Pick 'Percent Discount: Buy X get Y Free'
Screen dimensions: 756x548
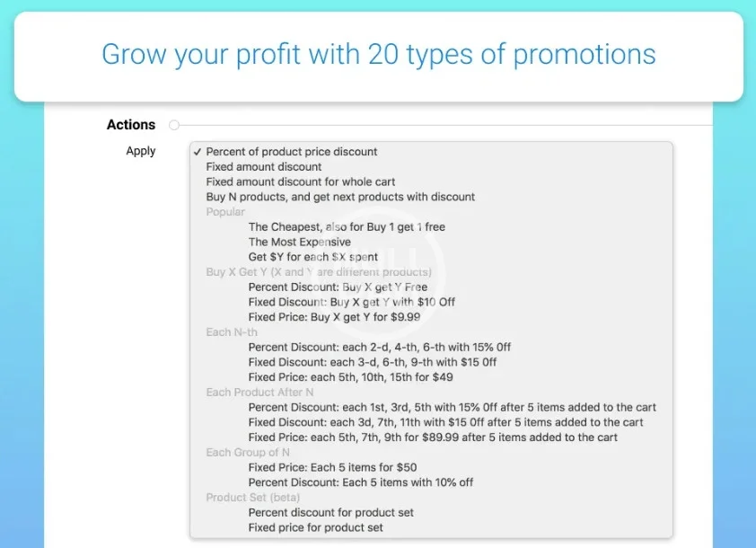click(x=338, y=287)
